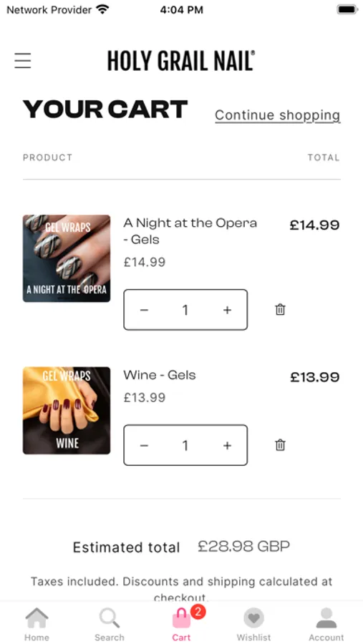Open the hamburger menu icon
Screen dimensions: 363x644
click(x=23, y=60)
